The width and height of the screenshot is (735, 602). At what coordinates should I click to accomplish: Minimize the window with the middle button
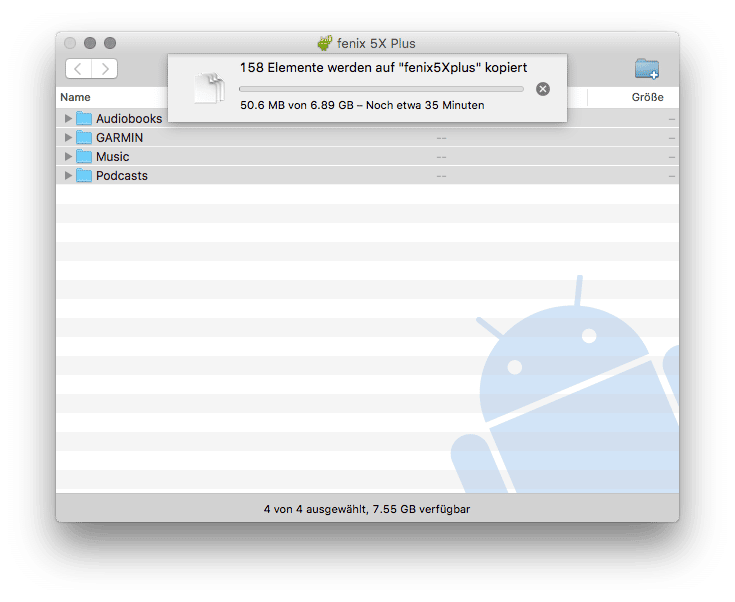(90, 43)
